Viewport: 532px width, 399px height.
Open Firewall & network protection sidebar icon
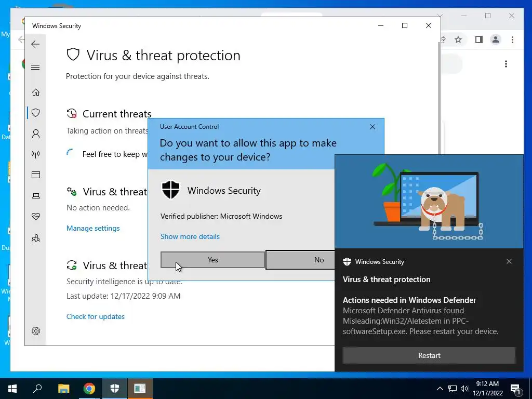click(36, 154)
